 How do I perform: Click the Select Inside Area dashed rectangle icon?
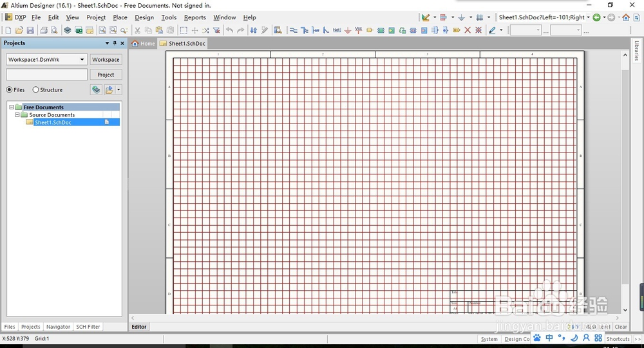(x=184, y=30)
